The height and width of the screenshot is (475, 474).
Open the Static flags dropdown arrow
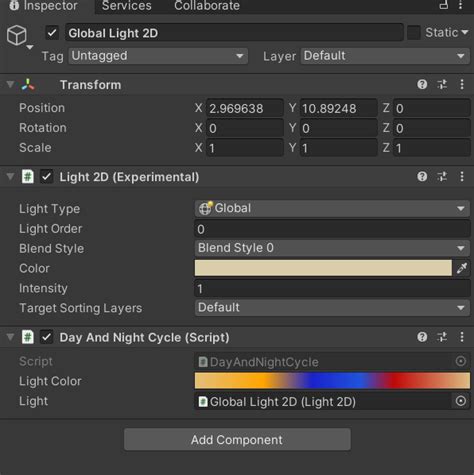point(465,33)
